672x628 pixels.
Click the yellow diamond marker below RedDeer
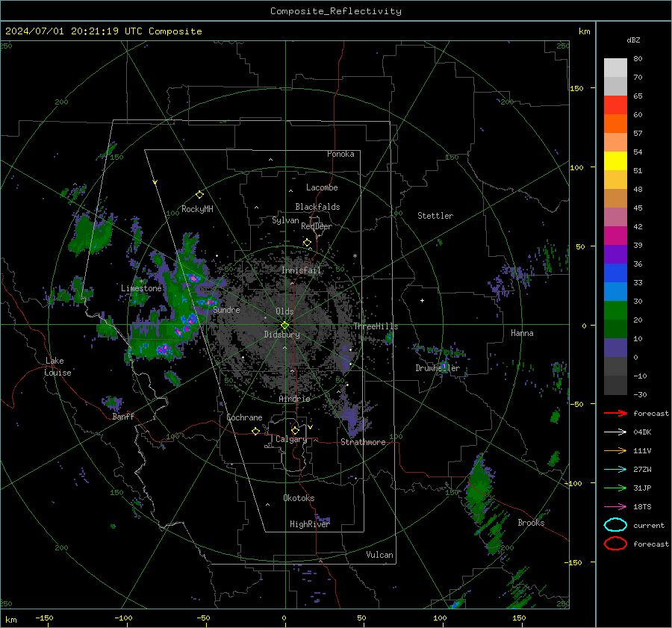(x=307, y=243)
